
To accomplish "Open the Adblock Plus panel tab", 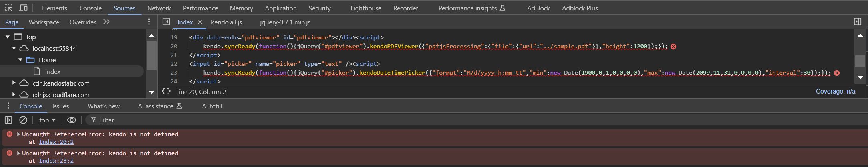I will [x=580, y=8].
